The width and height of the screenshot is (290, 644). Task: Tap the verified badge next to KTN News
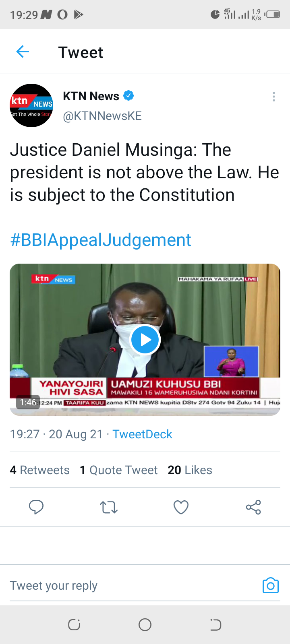coord(128,96)
